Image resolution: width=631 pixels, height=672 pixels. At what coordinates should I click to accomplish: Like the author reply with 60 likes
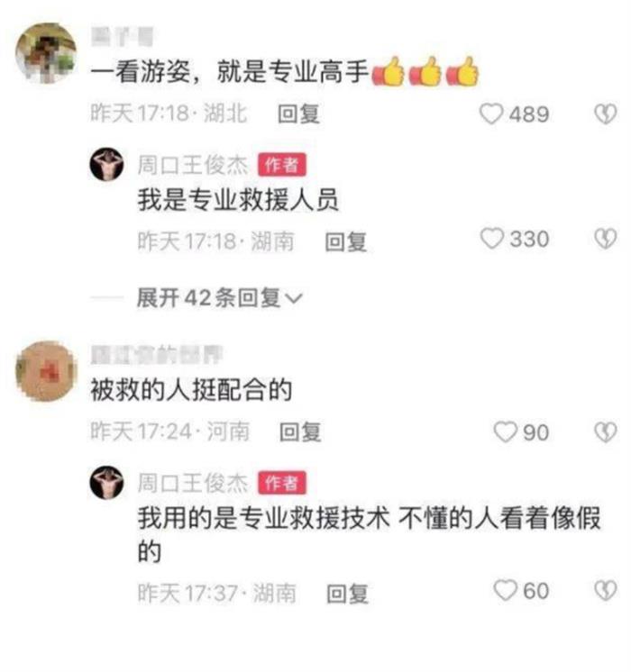click(x=506, y=591)
